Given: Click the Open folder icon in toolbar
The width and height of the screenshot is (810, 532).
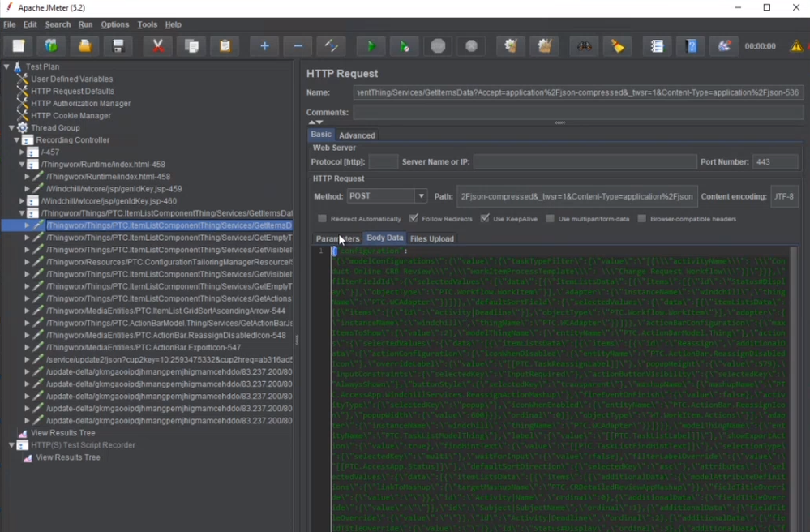Looking at the screenshot, I should (x=84, y=46).
